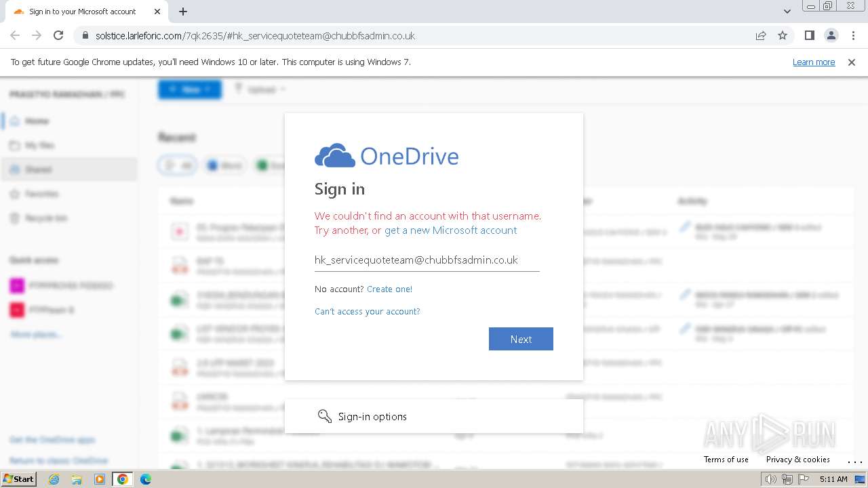Open Sign-in options

[434, 416]
